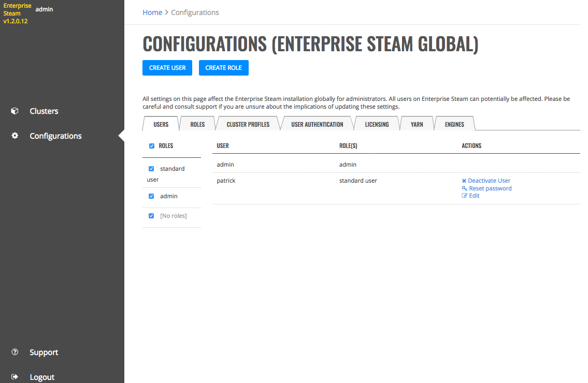Click the standard user role cell for patrick
Viewport: 588px width, 383px height.
pos(358,181)
